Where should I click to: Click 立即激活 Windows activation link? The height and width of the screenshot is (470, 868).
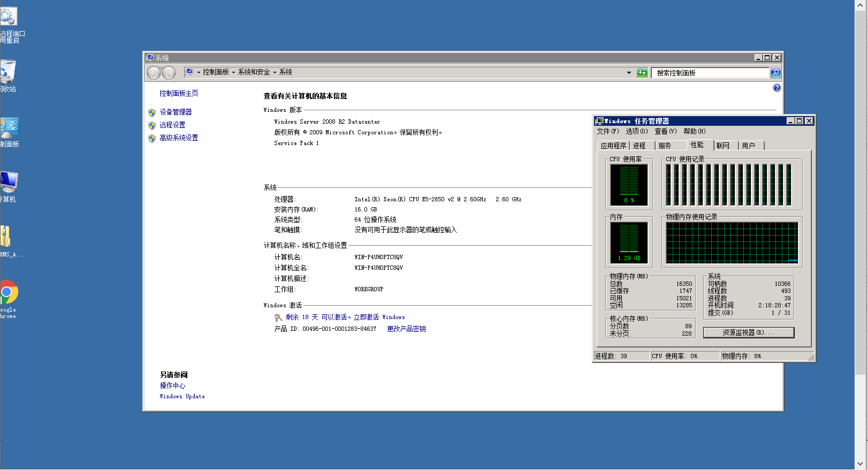click(379, 317)
